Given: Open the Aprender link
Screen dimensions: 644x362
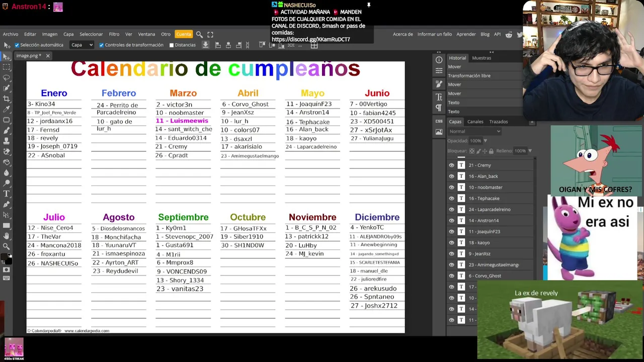Looking at the screenshot, I should (x=466, y=34).
